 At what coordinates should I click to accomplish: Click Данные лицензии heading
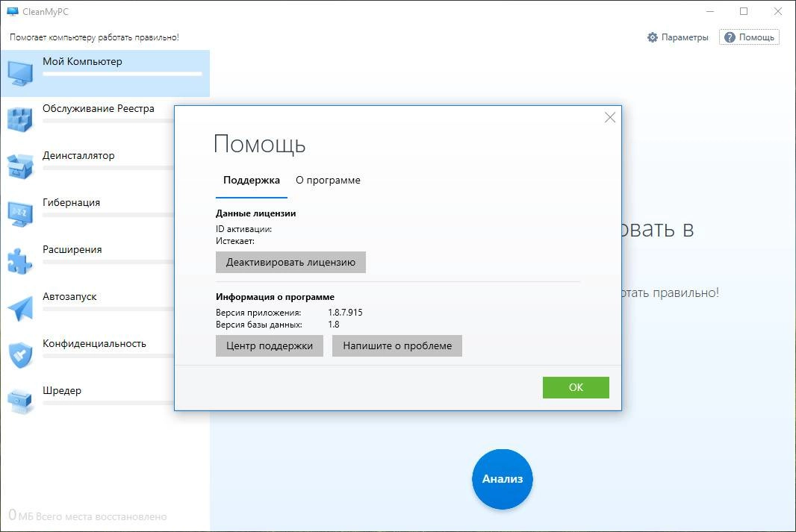[256, 213]
